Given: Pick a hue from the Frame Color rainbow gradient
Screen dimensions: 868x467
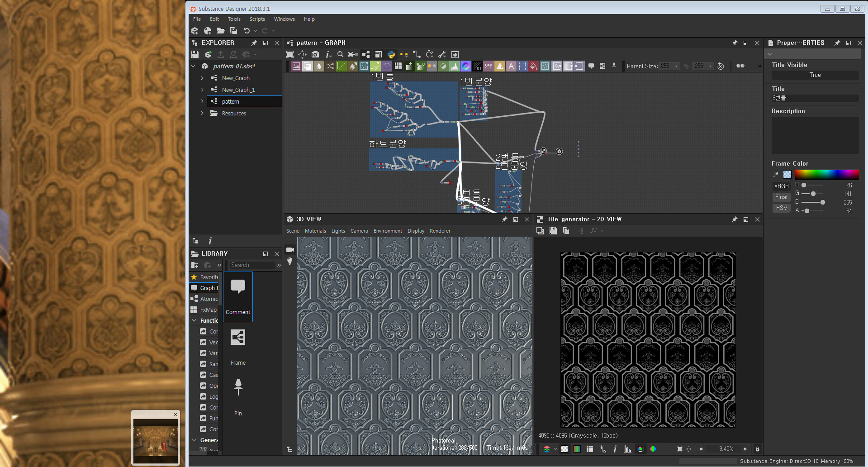Looking at the screenshot, I should [826, 174].
